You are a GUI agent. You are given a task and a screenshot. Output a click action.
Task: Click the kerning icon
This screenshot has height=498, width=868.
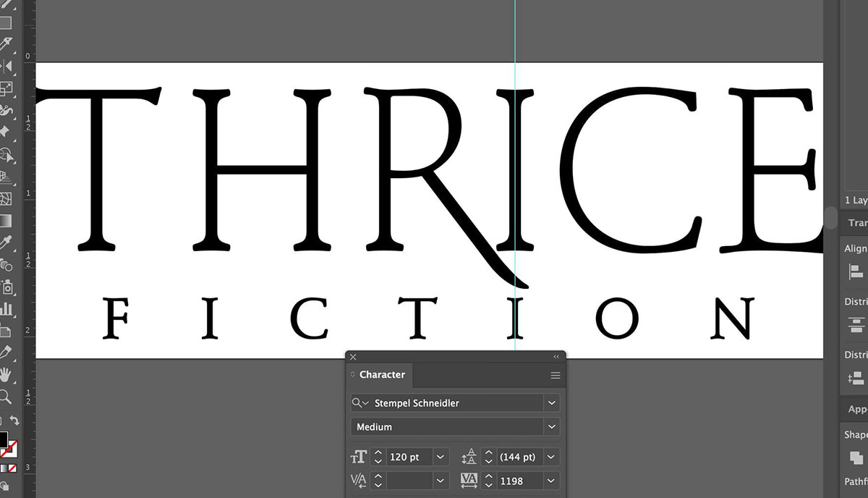[x=359, y=481]
